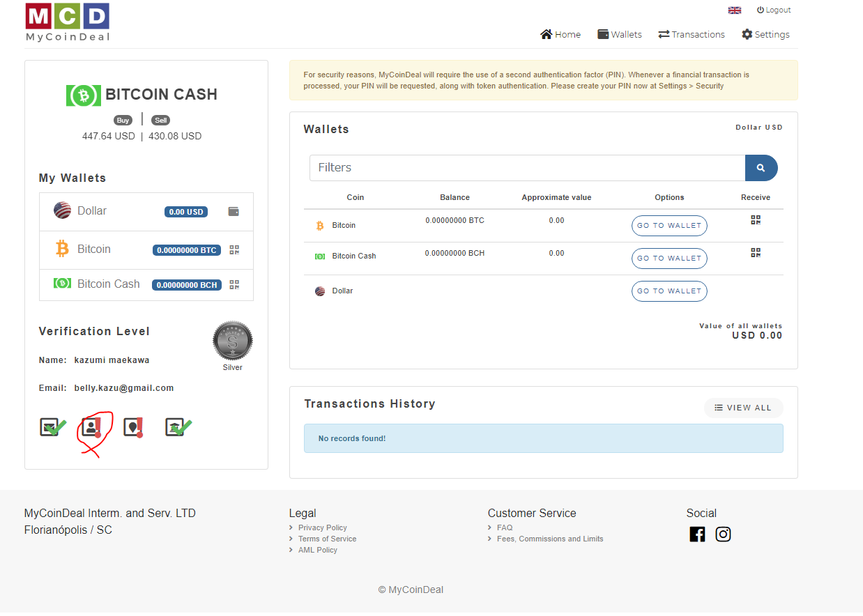
Task: Open Wallets in the top navigation
Action: pos(620,34)
